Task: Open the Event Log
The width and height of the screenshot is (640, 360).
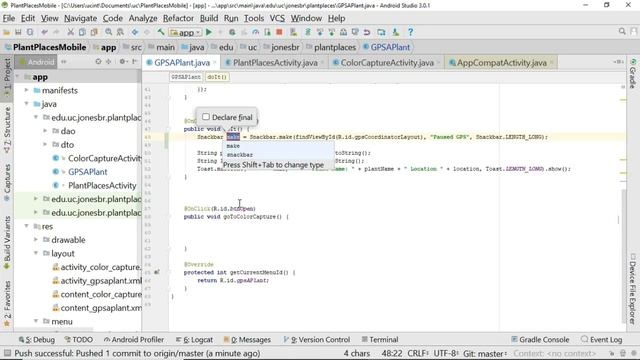Action: tap(601, 340)
